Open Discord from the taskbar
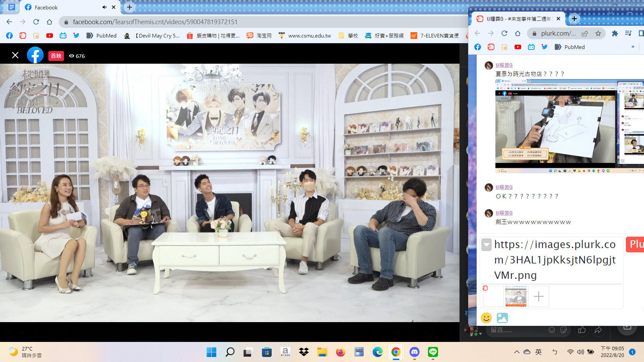 coord(415,352)
